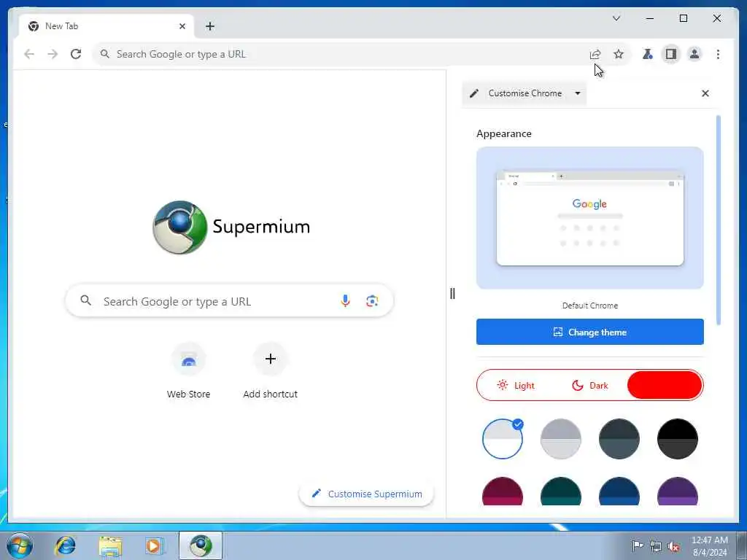Click the muted volume tray icon
The width and height of the screenshot is (747, 560).
tap(673, 546)
